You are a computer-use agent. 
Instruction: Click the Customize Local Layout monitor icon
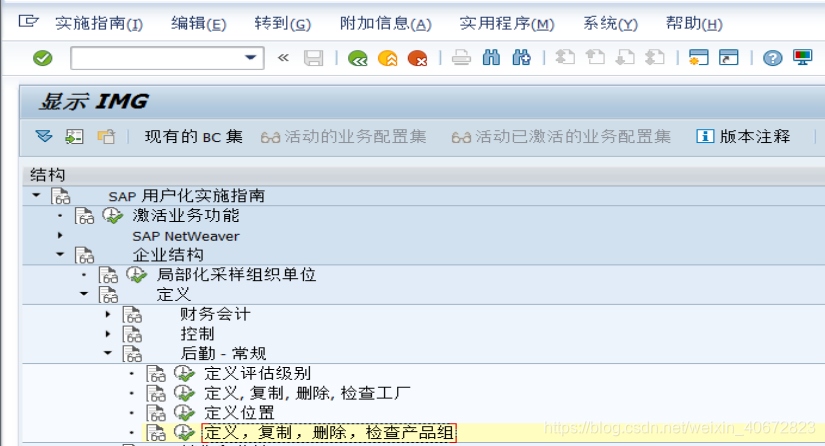(802, 57)
